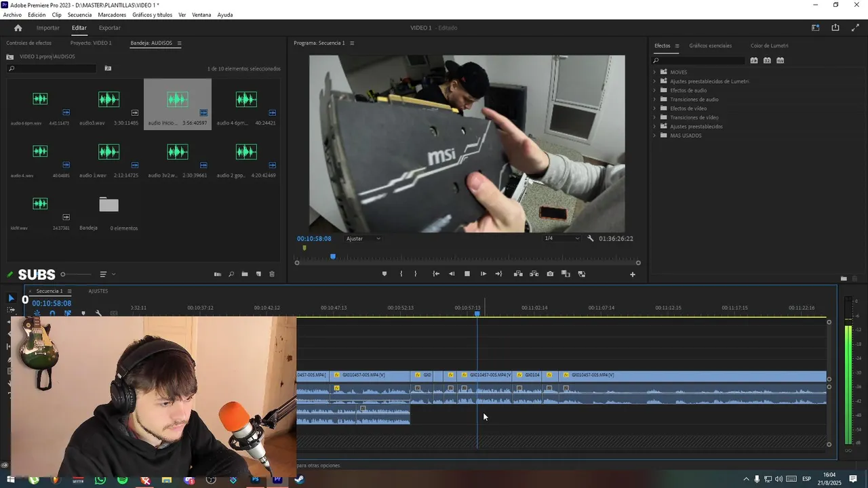Viewport: 868px width, 488px height.
Task: Open Spotify from the Windows taskbar
Action: click(122, 480)
